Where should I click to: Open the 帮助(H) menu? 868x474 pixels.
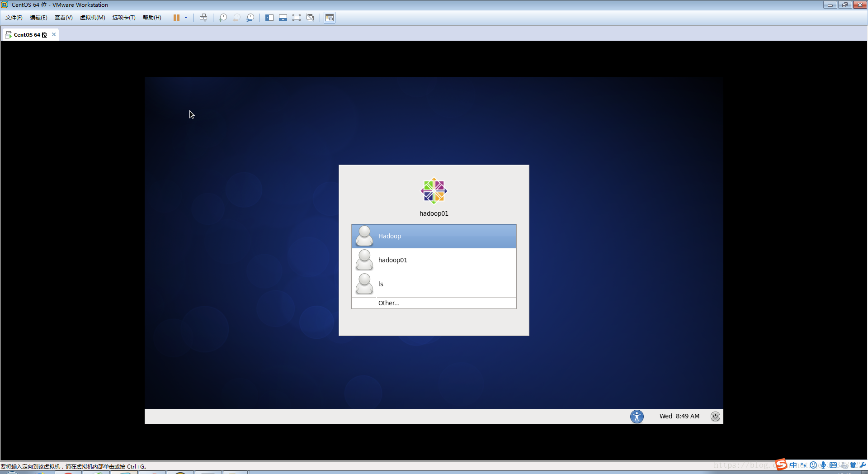coord(152,18)
